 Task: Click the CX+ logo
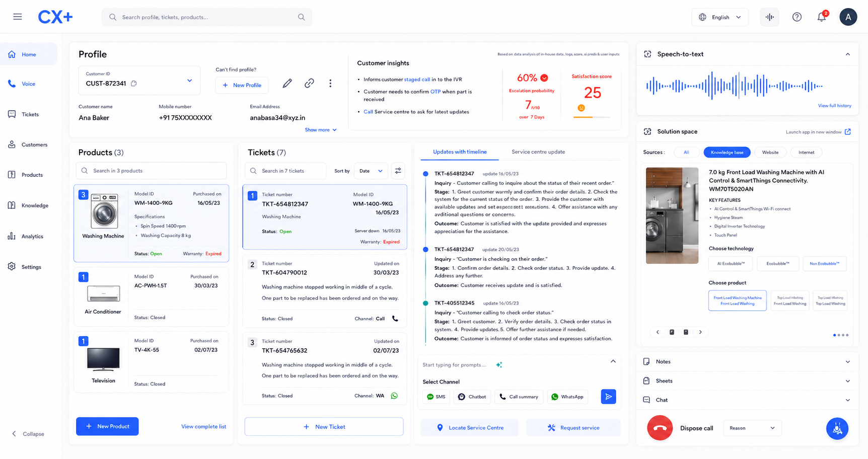pyautogui.click(x=55, y=17)
